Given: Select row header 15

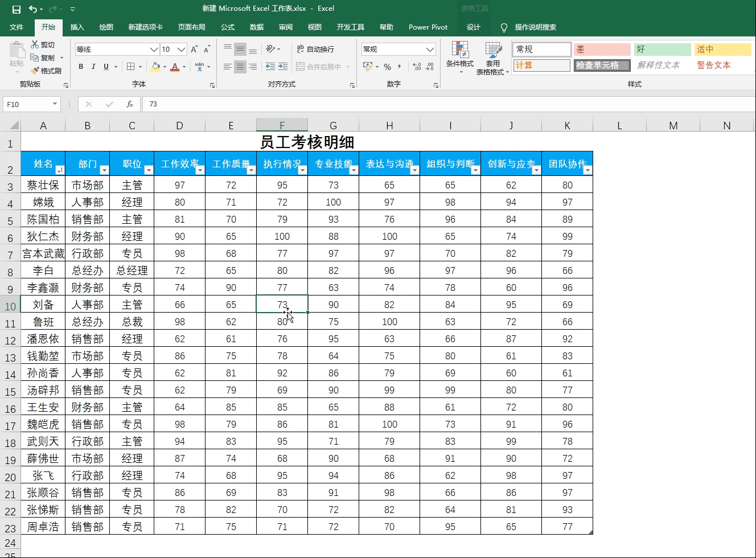Looking at the screenshot, I should coord(10,392).
